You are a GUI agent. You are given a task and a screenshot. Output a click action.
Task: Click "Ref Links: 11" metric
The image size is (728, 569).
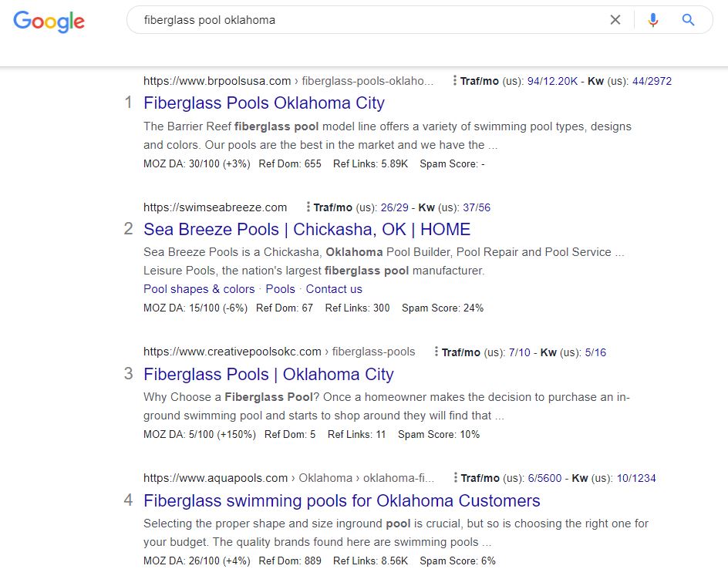(356, 434)
